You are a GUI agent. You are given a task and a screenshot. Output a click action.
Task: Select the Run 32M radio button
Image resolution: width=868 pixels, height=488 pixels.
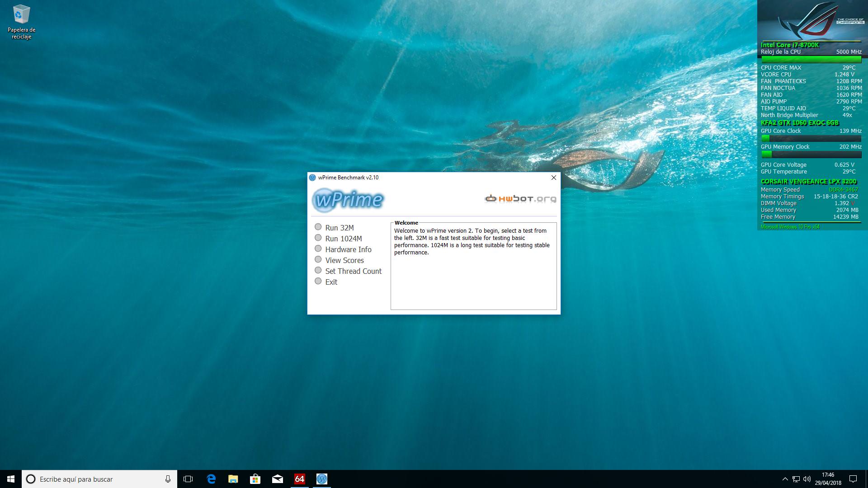[x=318, y=227]
